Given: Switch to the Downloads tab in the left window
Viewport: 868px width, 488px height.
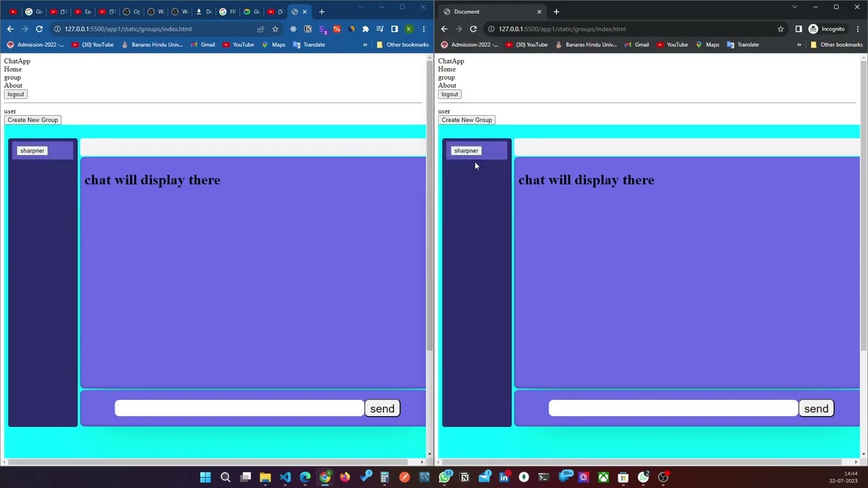Looking at the screenshot, I should click(x=204, y=12).
